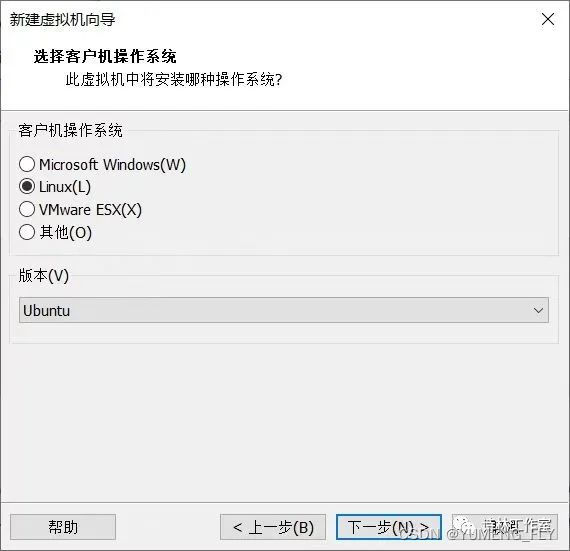Close the 新建虚拟机向导 dialog
This screenshot has width=570, height=551.
547,19
